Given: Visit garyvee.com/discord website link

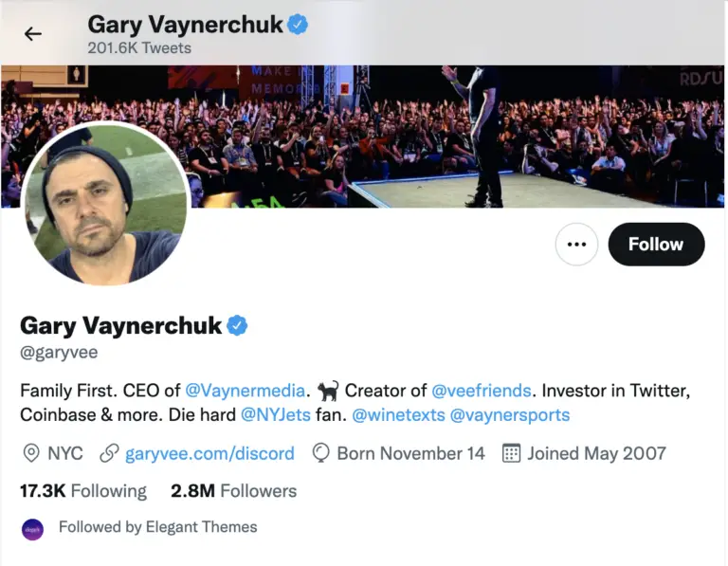Looking at the screenshot, I should point(209,453).
